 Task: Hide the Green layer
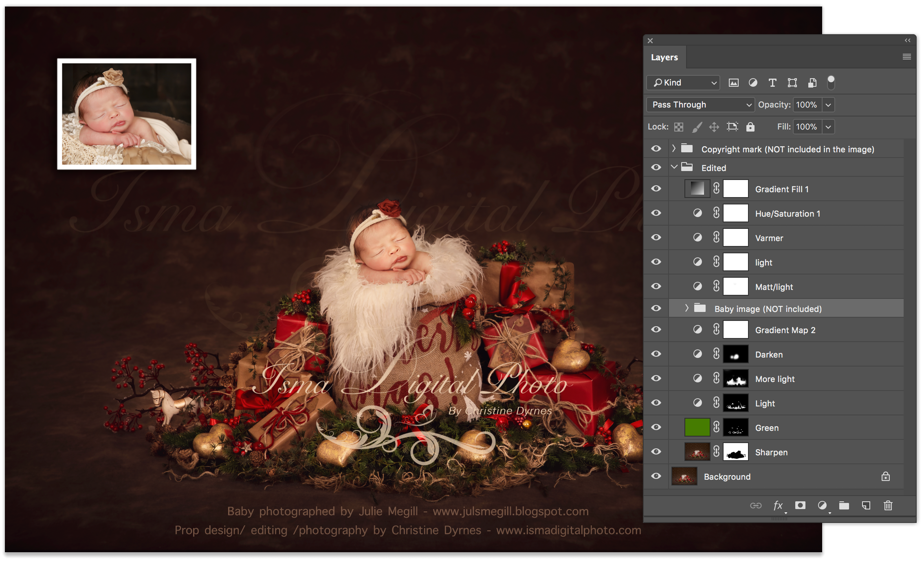(656, 427)
